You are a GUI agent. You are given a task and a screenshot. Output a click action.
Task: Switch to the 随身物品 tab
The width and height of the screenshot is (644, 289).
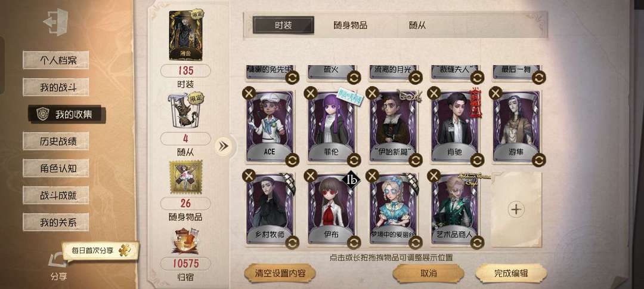point(350,26)
